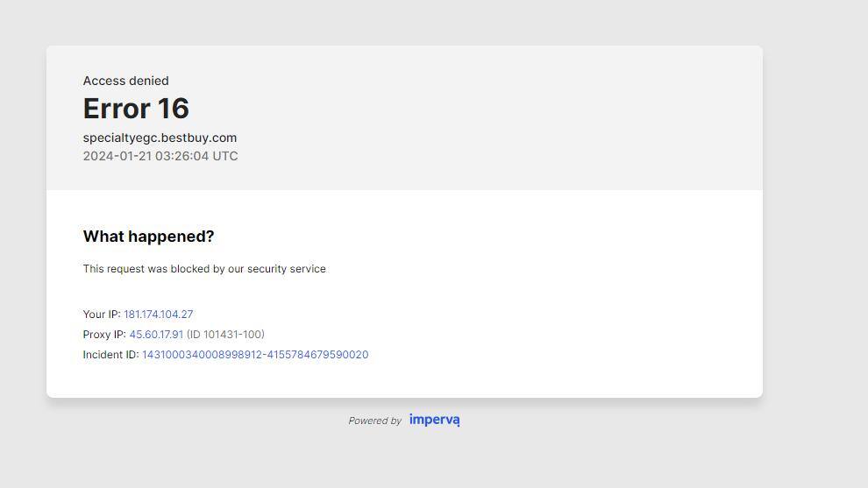Click the 'Powered by' text
This screenshot has height=488, width=868.
pyautogui.click(x=374, y=421)
